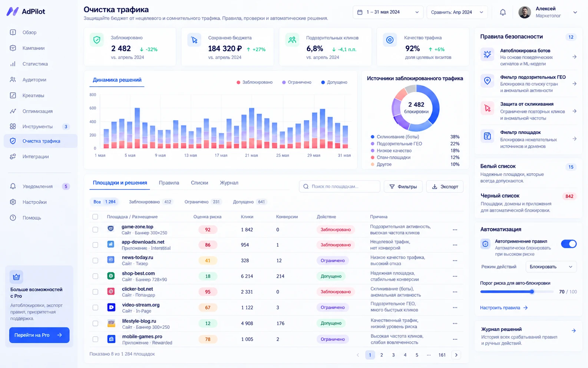
Task: Open the Интеграции sidebar icon
Action: (13, 157)
